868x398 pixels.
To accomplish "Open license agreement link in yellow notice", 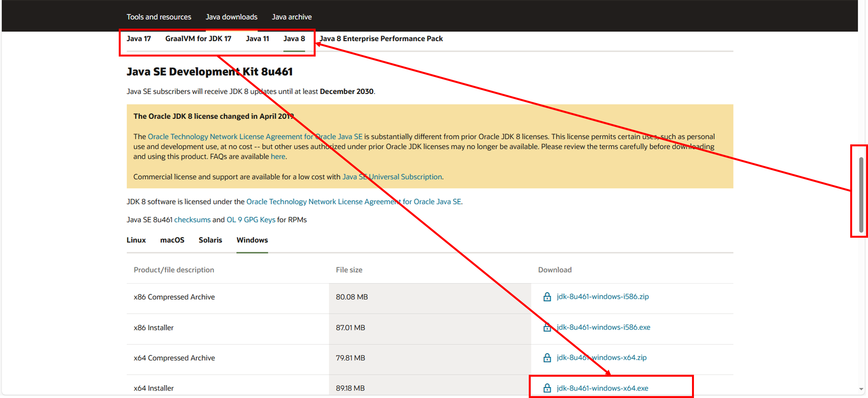I will click(255, 137).
